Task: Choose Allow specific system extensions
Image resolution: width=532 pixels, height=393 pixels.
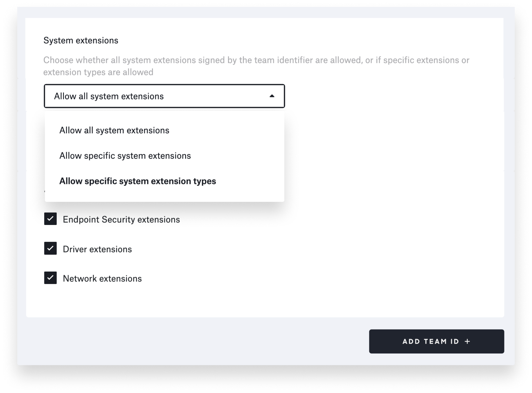Action: pyautogui.click(x=125, y=156)
